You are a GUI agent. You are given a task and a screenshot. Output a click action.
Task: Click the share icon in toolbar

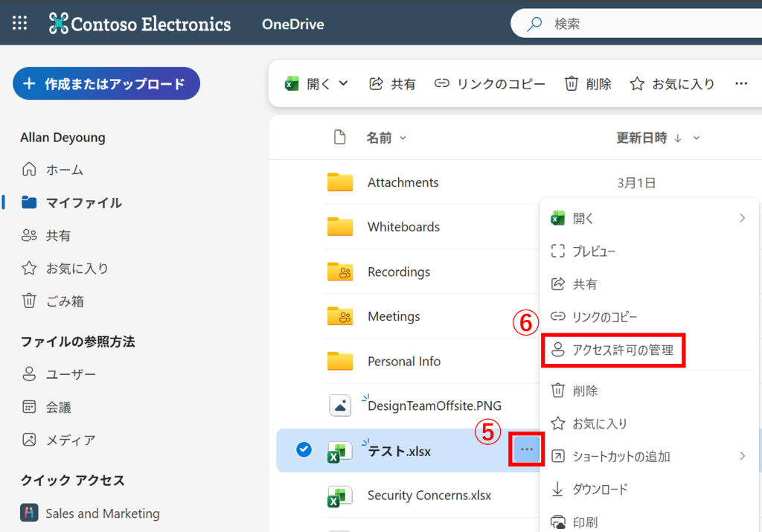tap(377, 84)
